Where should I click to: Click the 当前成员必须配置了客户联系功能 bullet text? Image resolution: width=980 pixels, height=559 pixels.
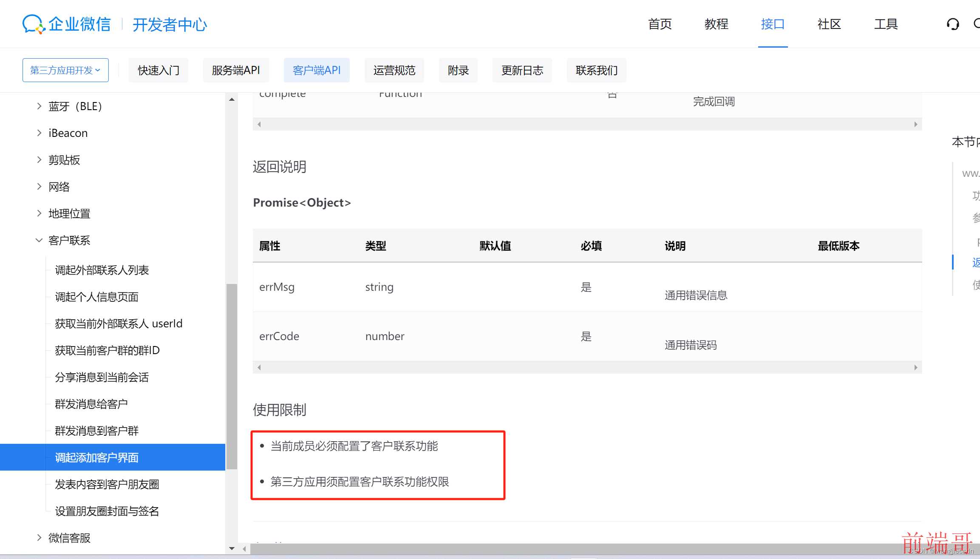pos(354,446)
